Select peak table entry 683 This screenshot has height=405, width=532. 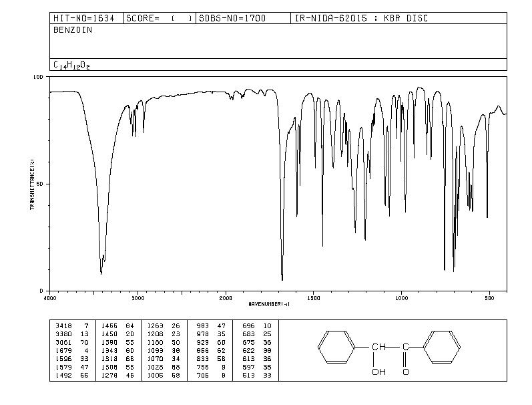click(248, 334)
